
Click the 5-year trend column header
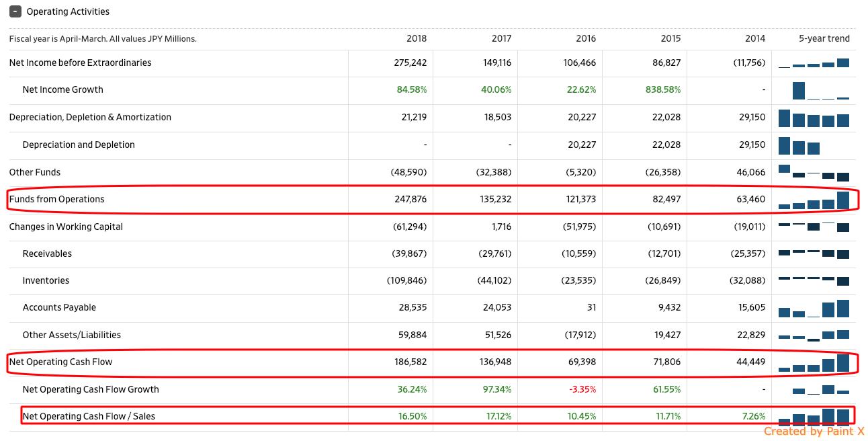tap(824, 38)
